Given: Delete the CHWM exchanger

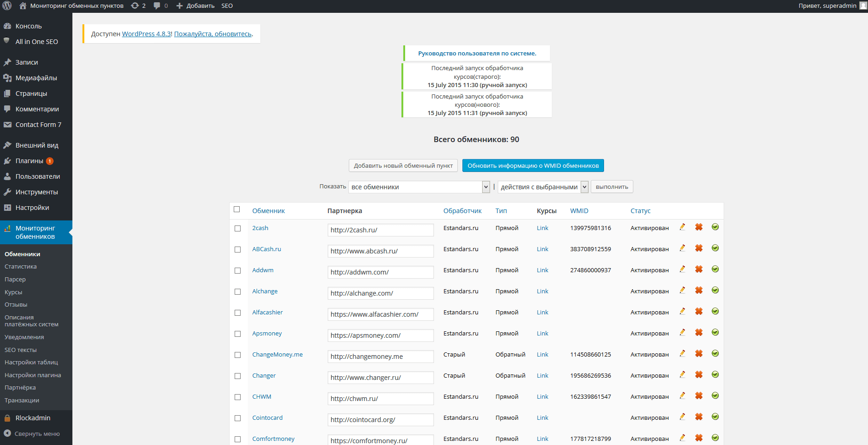Looking at the screenshot, I should point(699,396).
